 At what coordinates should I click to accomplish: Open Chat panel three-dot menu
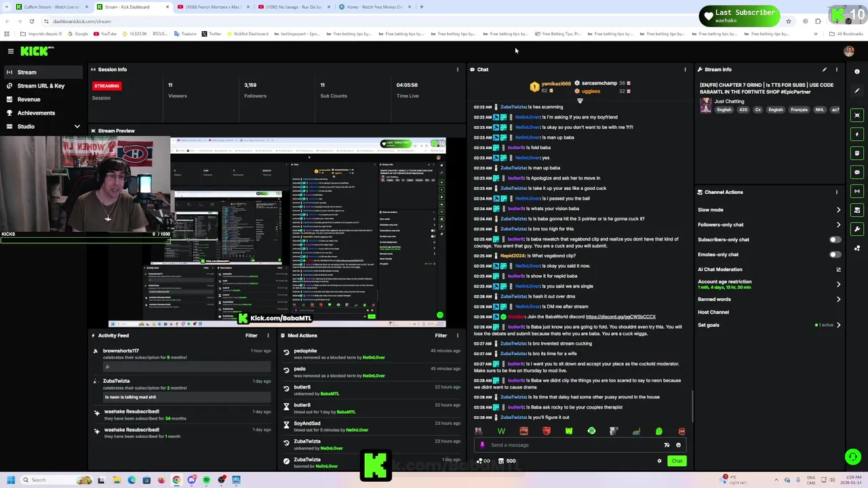[x=685, y=69]
